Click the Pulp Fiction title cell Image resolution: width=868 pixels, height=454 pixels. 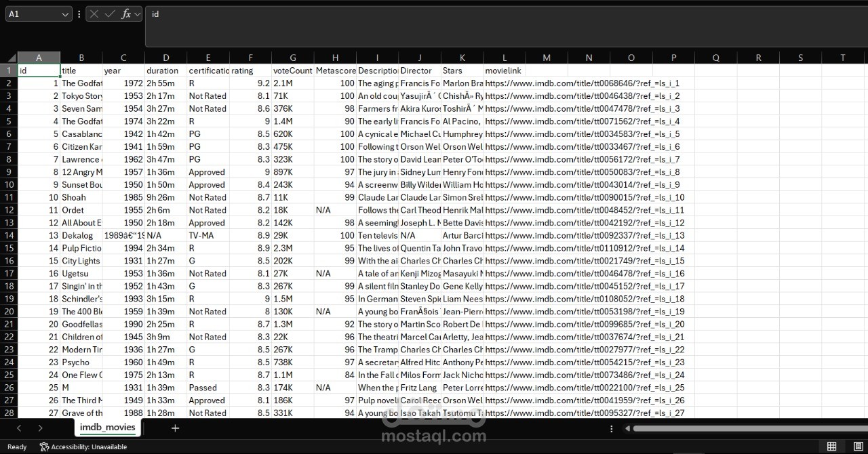[81, 248]
